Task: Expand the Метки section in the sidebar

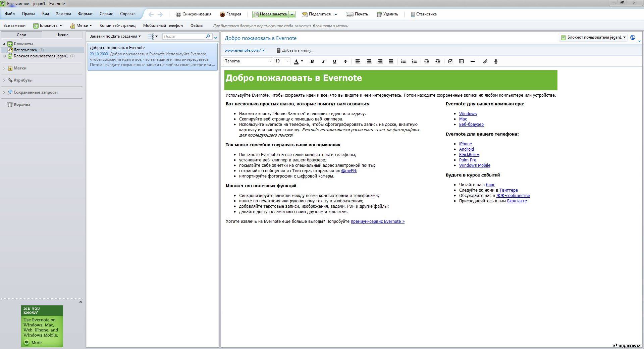Action: point(4,68)
